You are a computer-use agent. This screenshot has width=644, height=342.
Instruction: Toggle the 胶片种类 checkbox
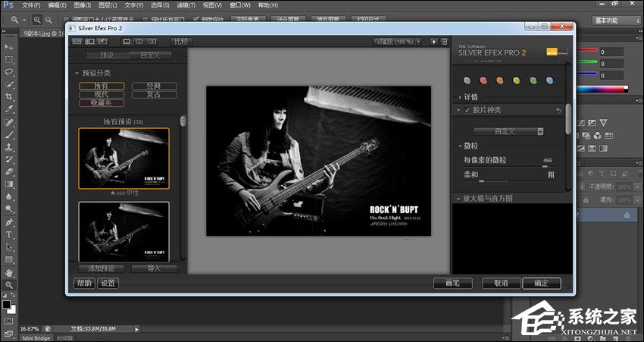[x=467, y=111]
